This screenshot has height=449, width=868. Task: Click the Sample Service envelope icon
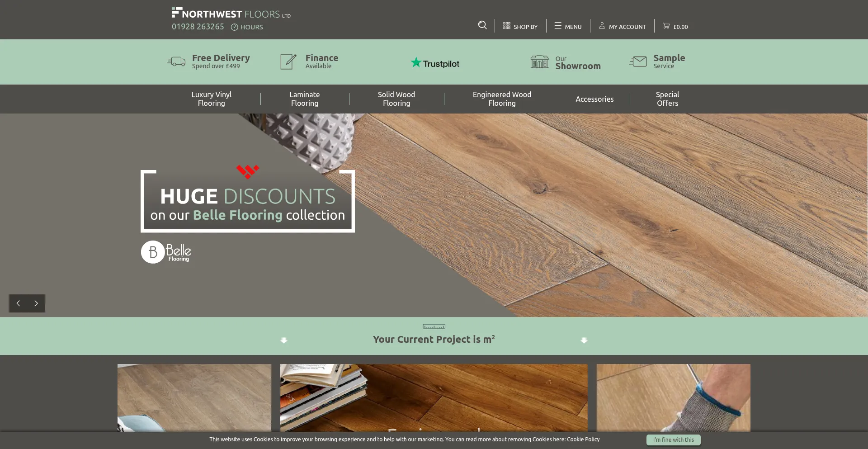638,61
